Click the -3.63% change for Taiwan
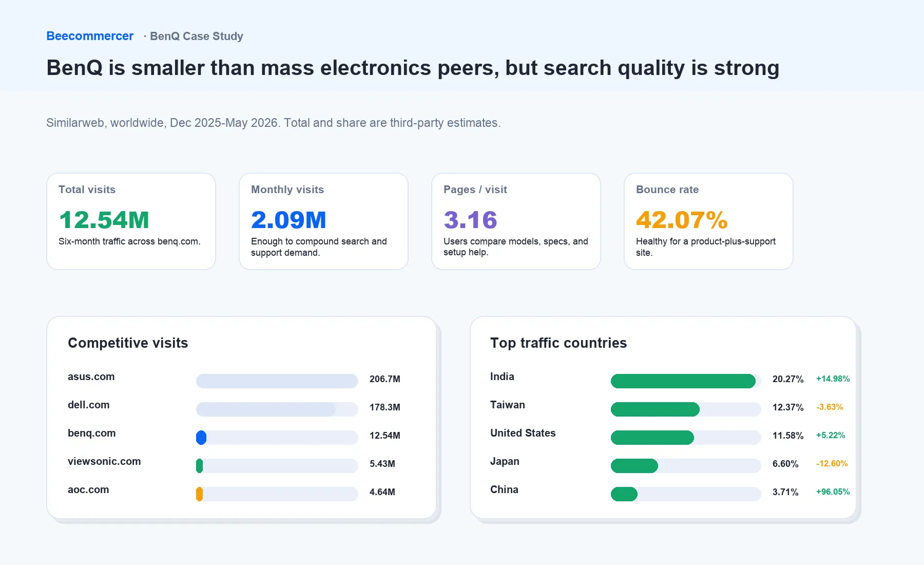Screen dimensions: 924x565 tap(830, 407)
